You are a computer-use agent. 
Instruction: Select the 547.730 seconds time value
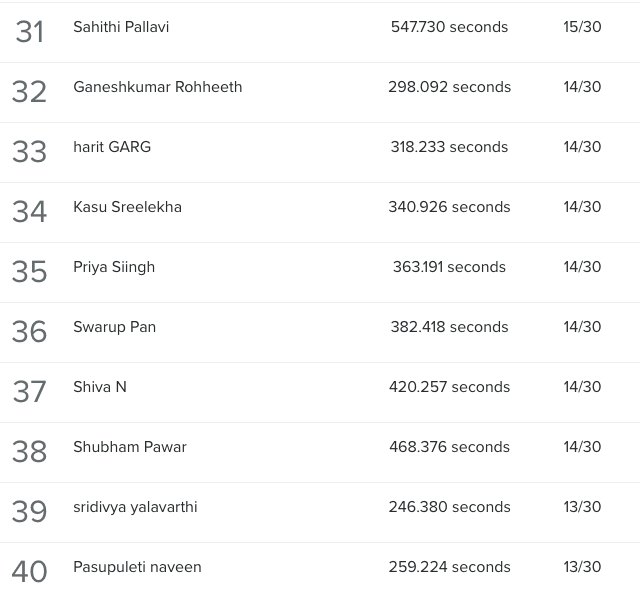[449, 27]
